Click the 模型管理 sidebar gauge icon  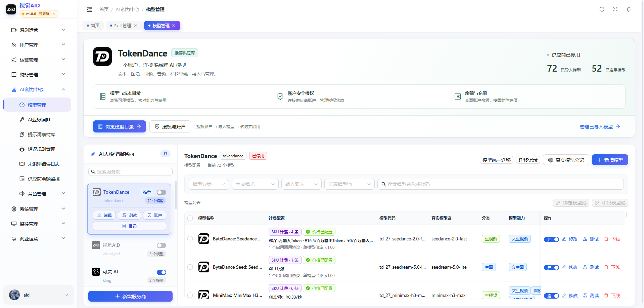(x=22, y=105)
